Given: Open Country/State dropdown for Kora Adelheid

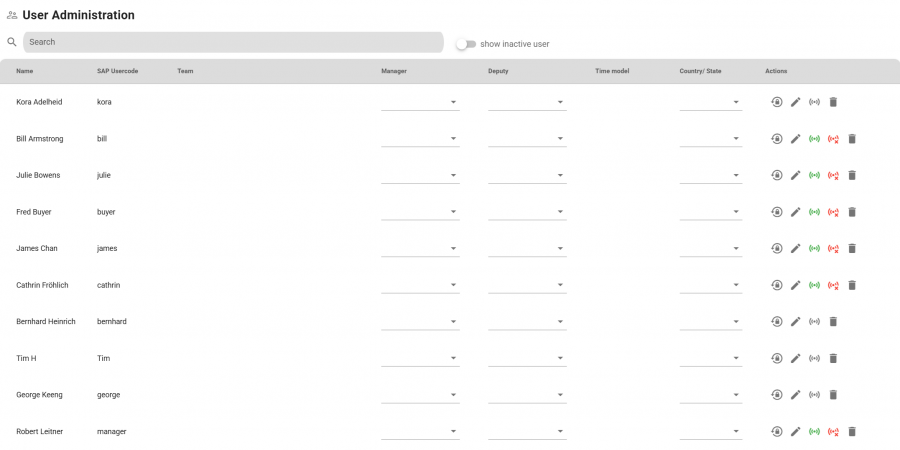Looking at the screenshot, I should [x=711, y=102].
